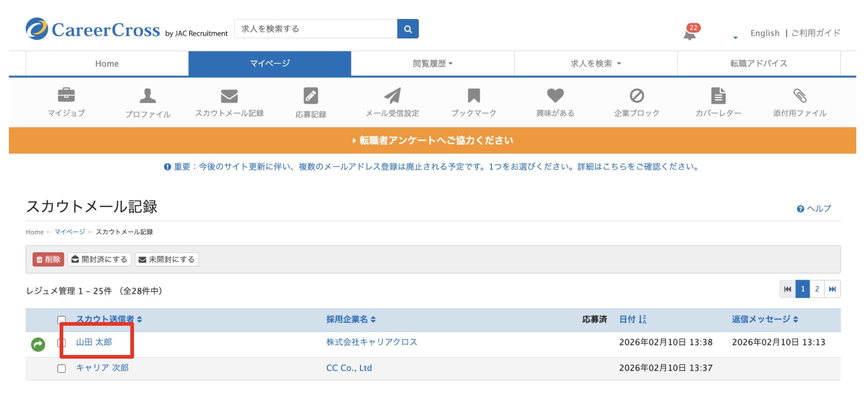
Task: Click the heart 興味がある icon
Action: [x=555, y=96]
